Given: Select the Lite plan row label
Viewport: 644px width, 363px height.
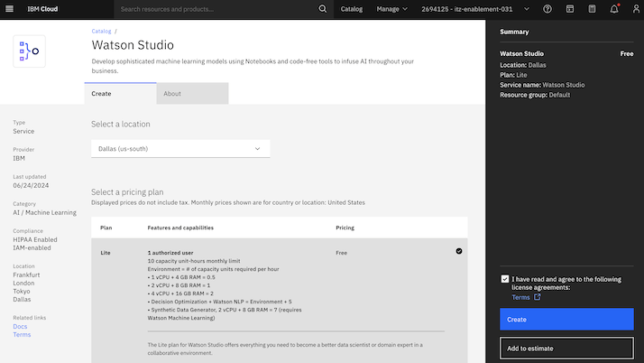Looking at the screenshot, I should pos(106,253).
